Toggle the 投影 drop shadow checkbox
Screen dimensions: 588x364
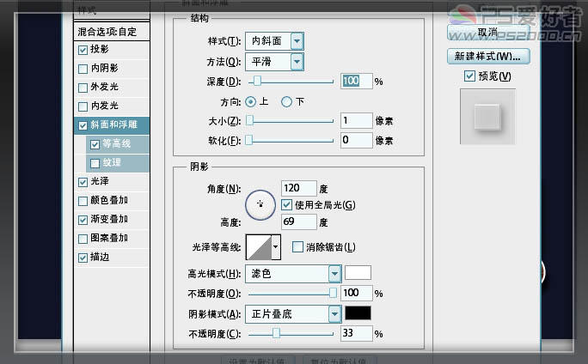coord(83,50)
